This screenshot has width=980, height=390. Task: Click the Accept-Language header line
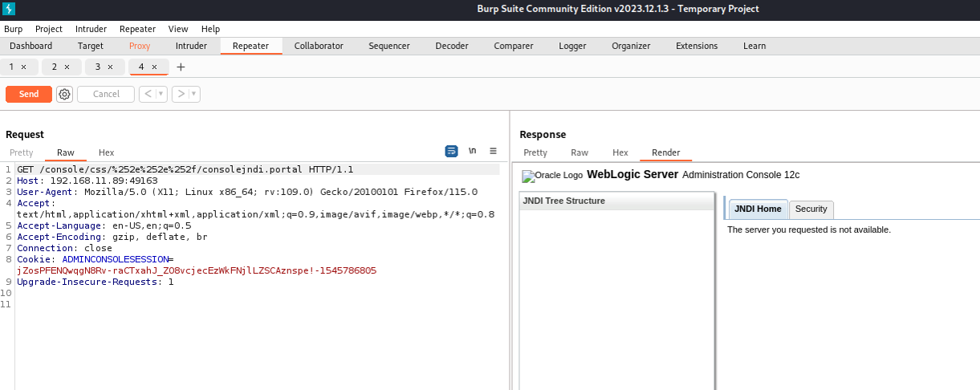point(104,225)
